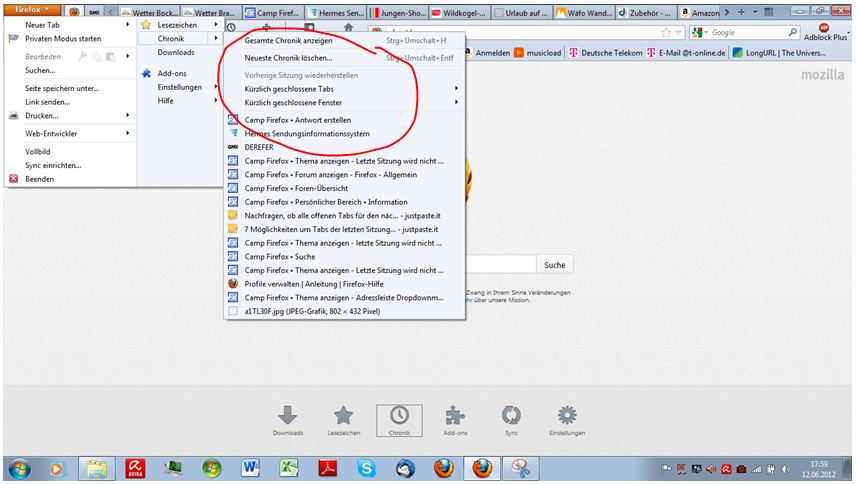The width and height of the screenshot is (856, 485).
Task: Expand Kürzlich geschlossene Fenster submenu
Action: tap(344, 103)
